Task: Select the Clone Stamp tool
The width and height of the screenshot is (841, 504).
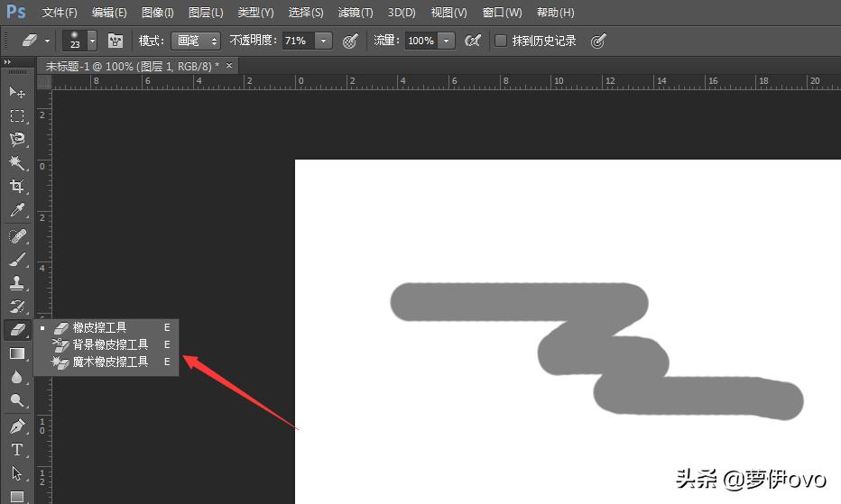Action: [17, 282]
